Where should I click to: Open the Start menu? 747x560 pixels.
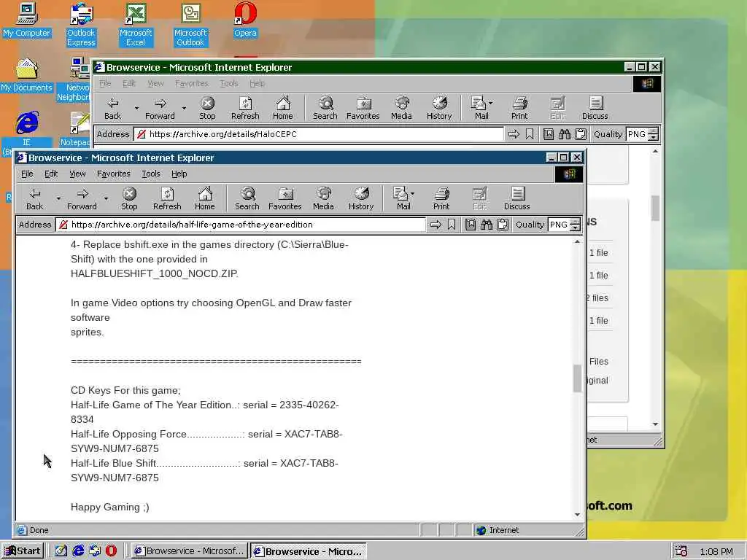pos(23,551)
